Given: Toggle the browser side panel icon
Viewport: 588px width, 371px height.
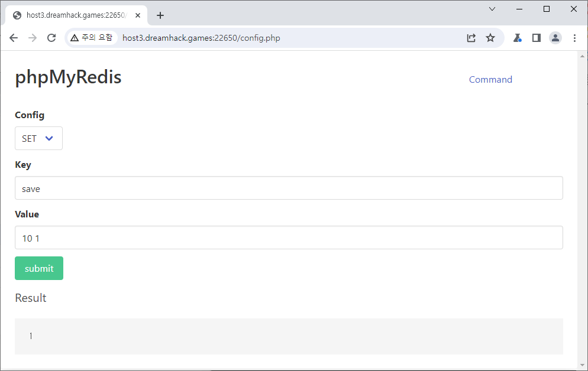Looking at the screenshot, I should 536,38.
